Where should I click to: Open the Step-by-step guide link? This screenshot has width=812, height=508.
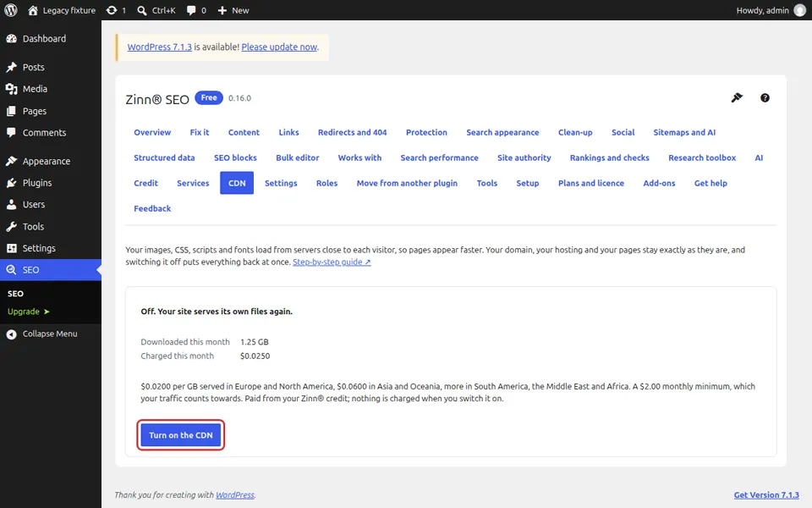332,262
